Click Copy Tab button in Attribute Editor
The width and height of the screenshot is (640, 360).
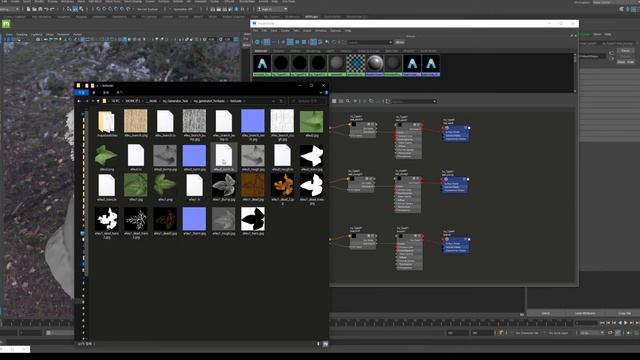coord(624,313)
